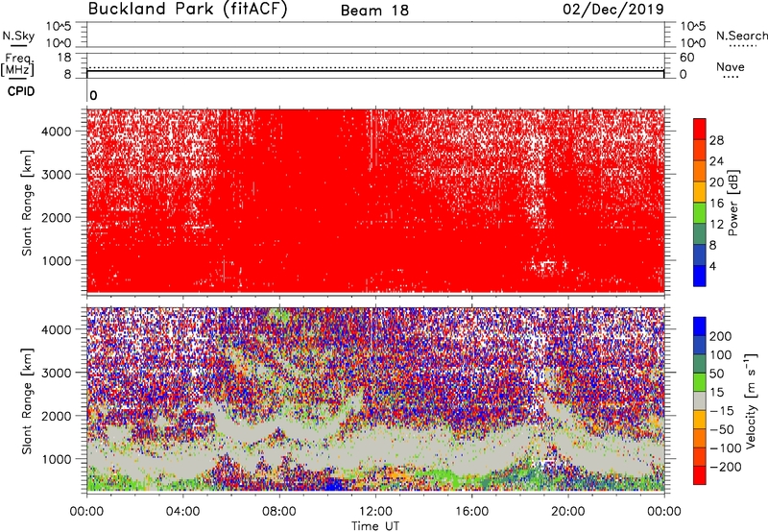This screenshot has height=532, width=768.
Task: Select the "24" power colorbar tick
Action: tap(716, 161)
